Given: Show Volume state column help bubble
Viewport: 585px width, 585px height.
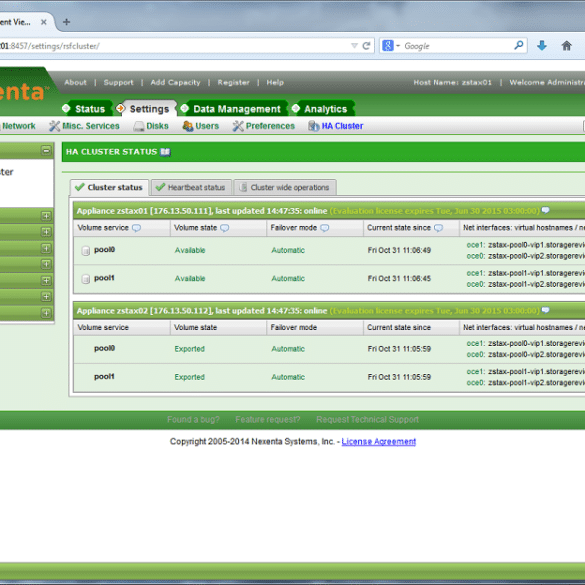Looking at the screenshot, I should (225, 228).
